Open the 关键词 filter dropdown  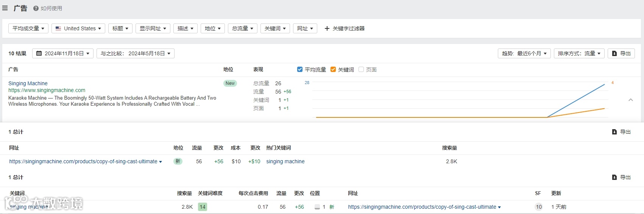(x=275, y=28)
